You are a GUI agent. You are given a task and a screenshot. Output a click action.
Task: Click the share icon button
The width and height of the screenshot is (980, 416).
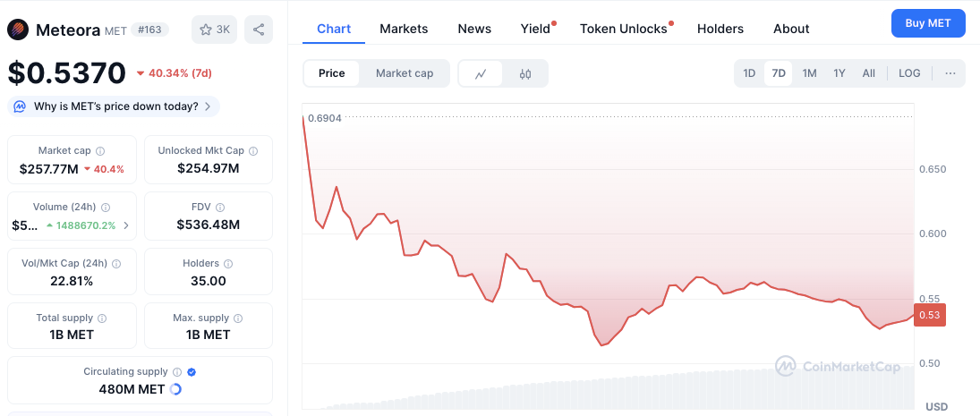[259, 30]
